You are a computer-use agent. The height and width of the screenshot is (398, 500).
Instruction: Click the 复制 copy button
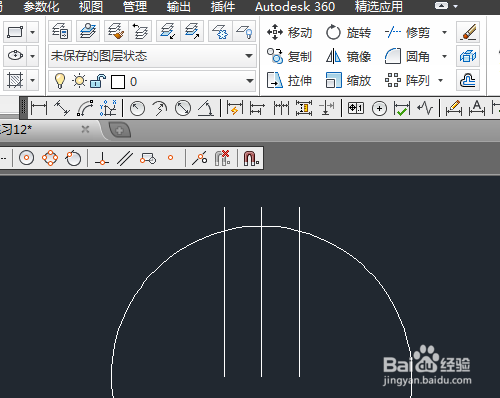click(x=289, y=56)
